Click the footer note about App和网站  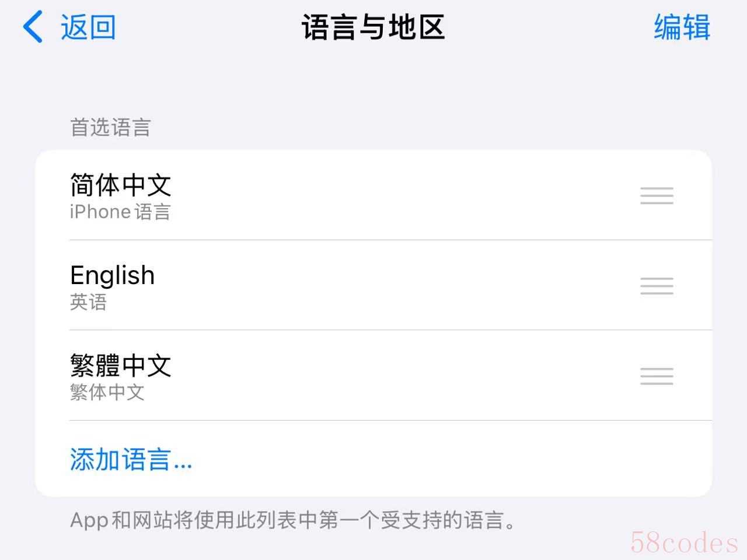click(293, 520)
